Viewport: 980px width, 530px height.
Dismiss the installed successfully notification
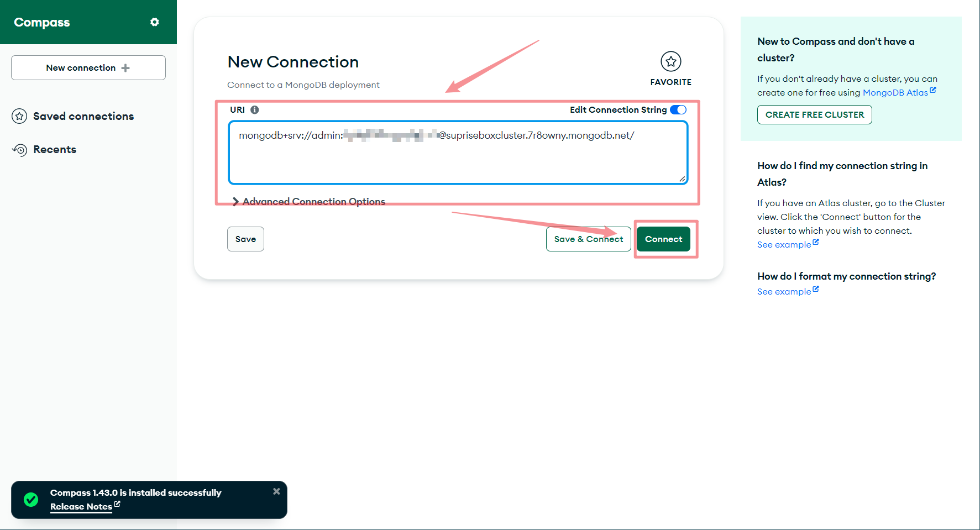[276, 491]
